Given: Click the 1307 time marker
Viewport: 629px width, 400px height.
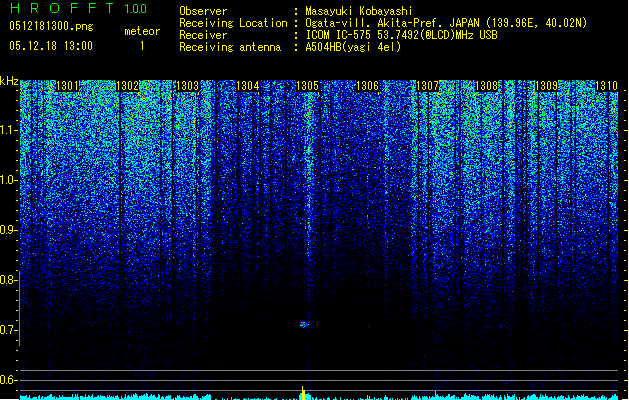Looking at the screenshot, I should click(x=427, y=86).
